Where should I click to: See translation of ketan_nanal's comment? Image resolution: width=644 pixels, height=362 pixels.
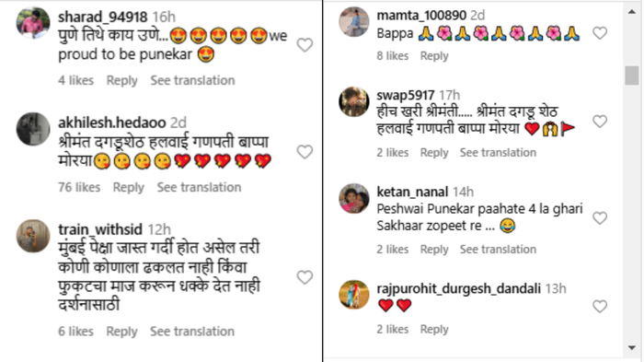click(498, 250)
